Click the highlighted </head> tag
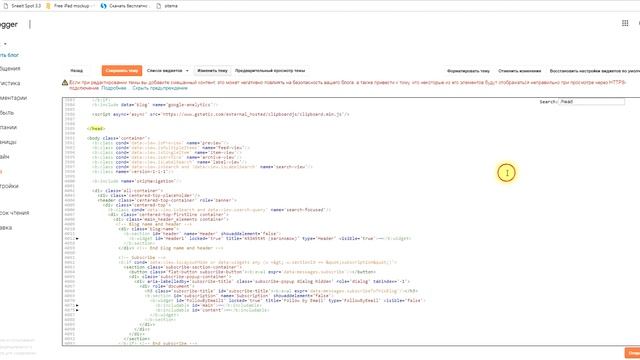This screenshot has width=640, height=360. click(x=96, y=129)
